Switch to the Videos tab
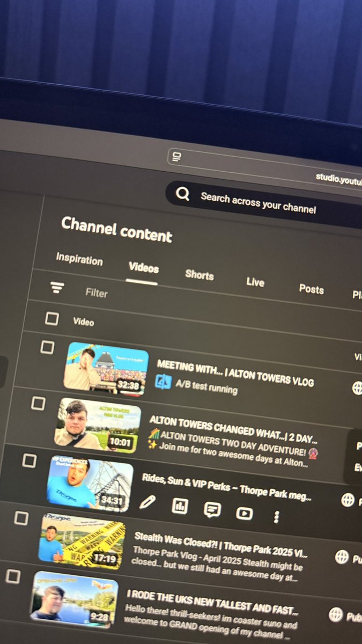The image size is (362, 644). tap(144, 268)
